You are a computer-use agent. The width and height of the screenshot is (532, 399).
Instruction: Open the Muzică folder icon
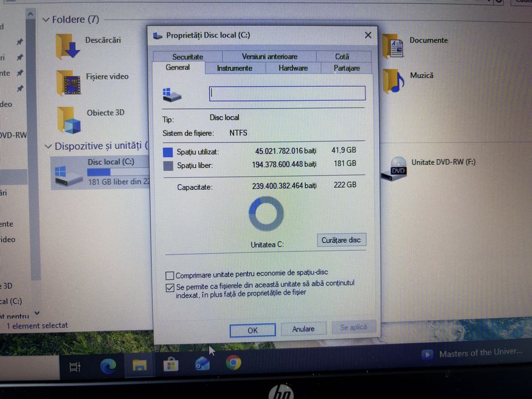click(x=393, y=82)
